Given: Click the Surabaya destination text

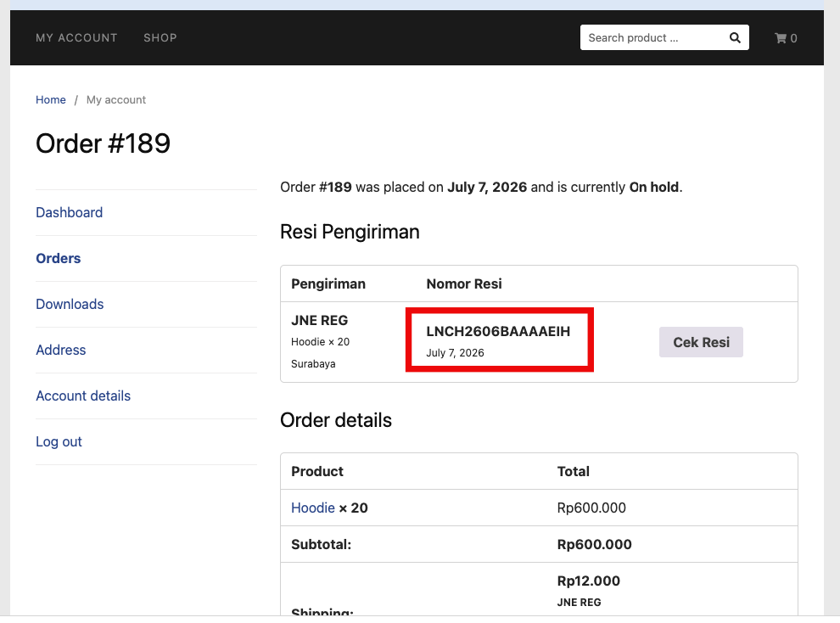Looking at the screenshot, I should [x=313, y=364].
